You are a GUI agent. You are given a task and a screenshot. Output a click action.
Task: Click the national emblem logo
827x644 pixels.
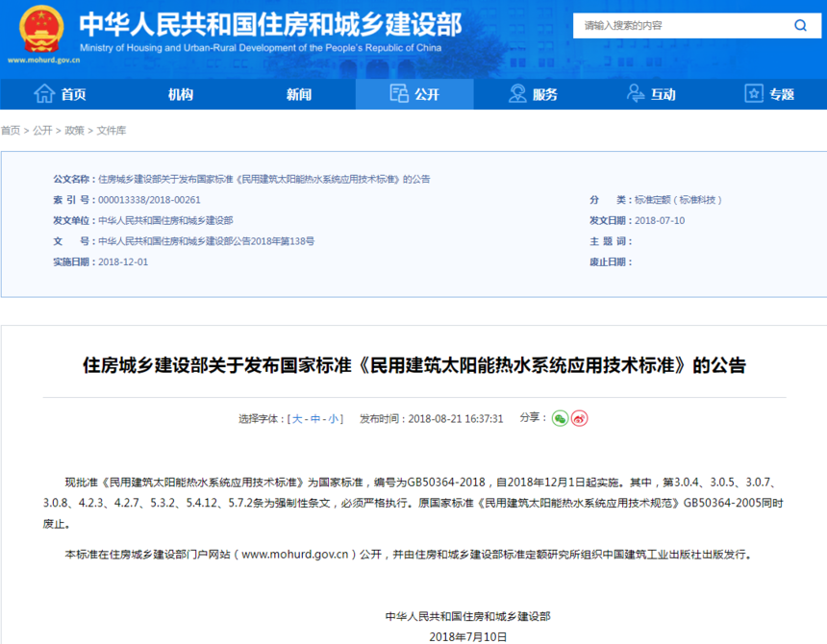[41, 28]
